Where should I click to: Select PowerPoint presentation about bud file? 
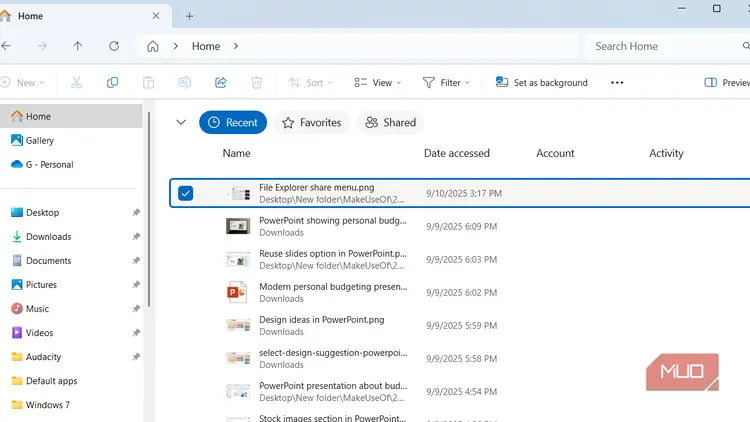coord(459,391)
